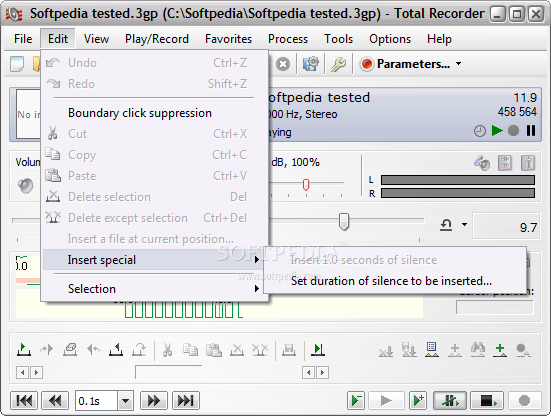Image resolution: width=551 pixels, height=416 pixels.
Task: Click the save selection disk icon
Action: click(289, 350)
